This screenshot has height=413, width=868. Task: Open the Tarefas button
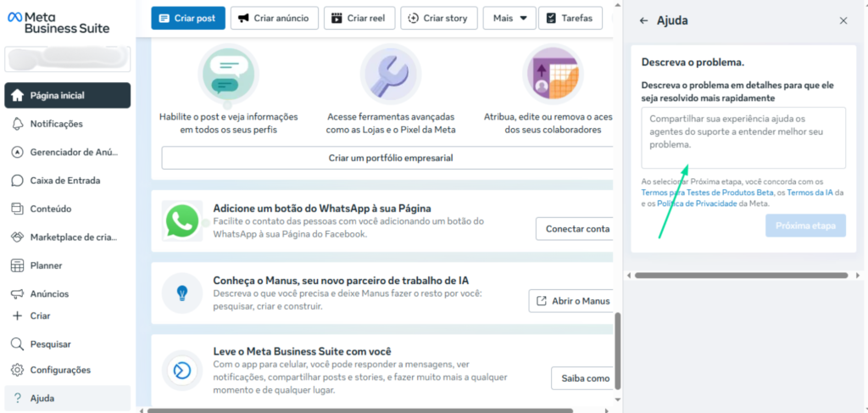[x=570, y=18]
